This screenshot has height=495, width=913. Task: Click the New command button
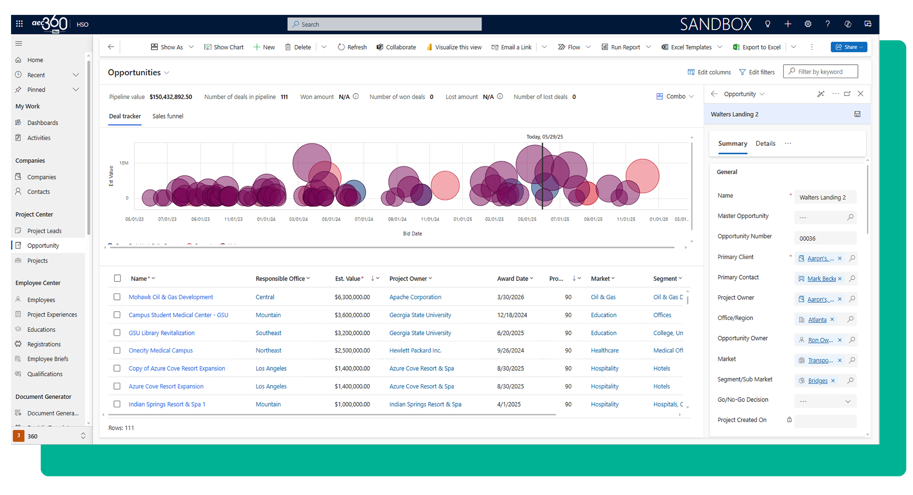(264, 47)
